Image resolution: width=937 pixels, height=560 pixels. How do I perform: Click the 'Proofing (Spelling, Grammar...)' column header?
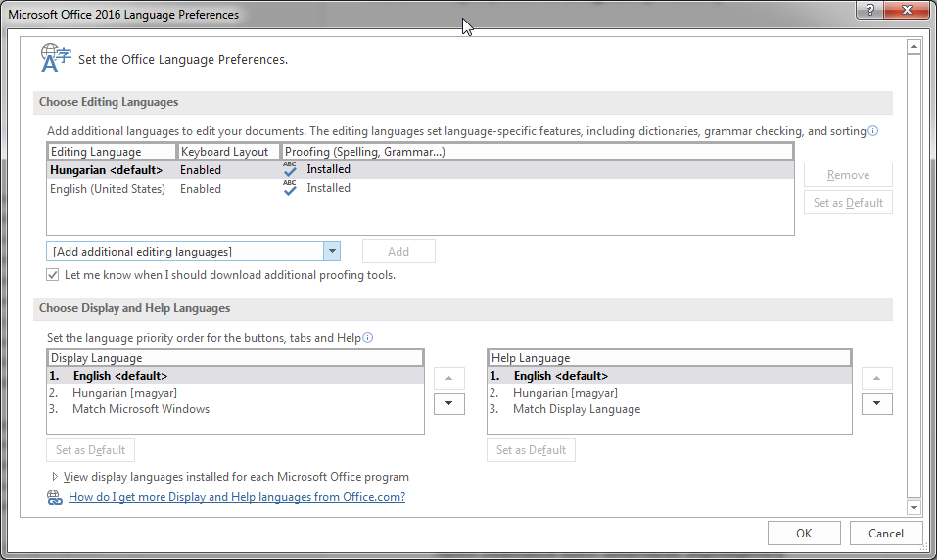coord(537,152)
